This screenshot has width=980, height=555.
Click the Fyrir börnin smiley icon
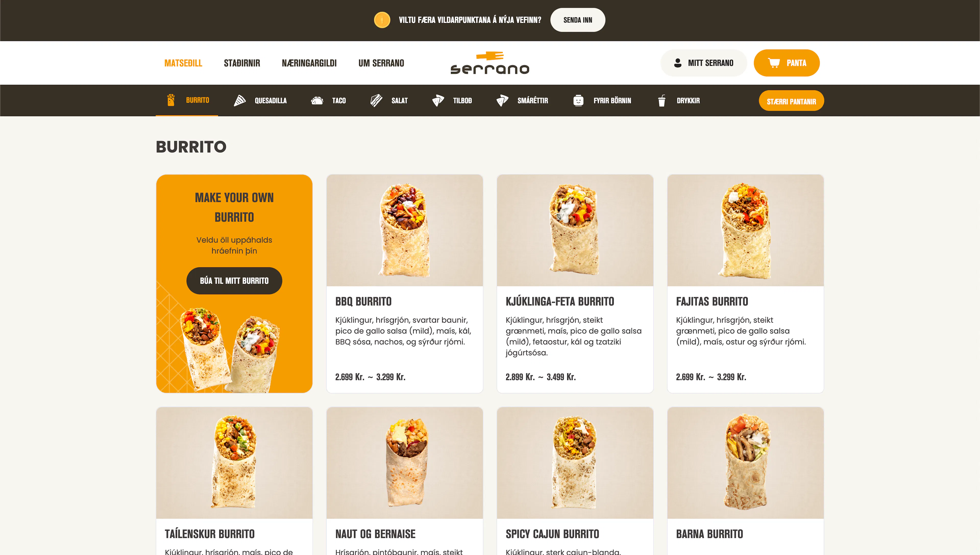pos(578,100)
